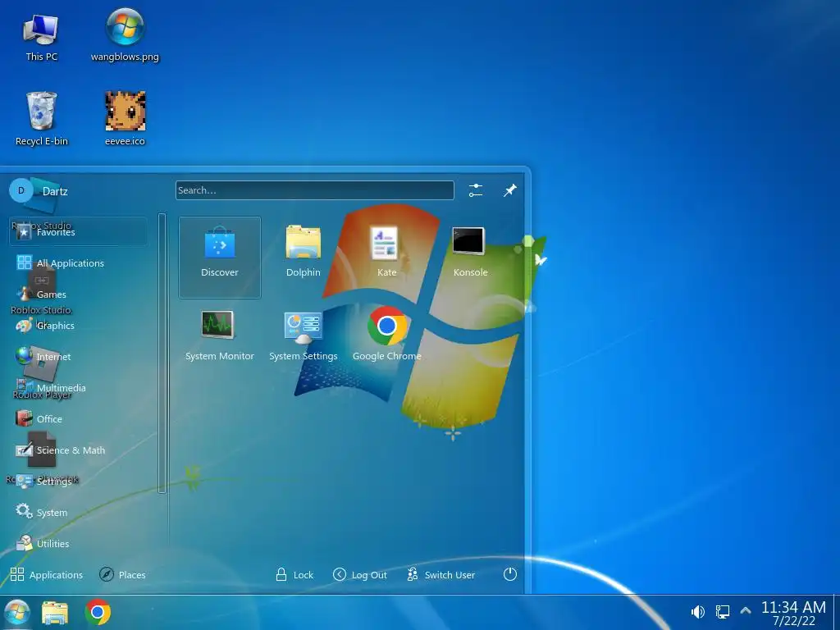This screenshot has height=630, width=840.
Task: Launch the Dolphin file manager
Action: tap(304, 252)
